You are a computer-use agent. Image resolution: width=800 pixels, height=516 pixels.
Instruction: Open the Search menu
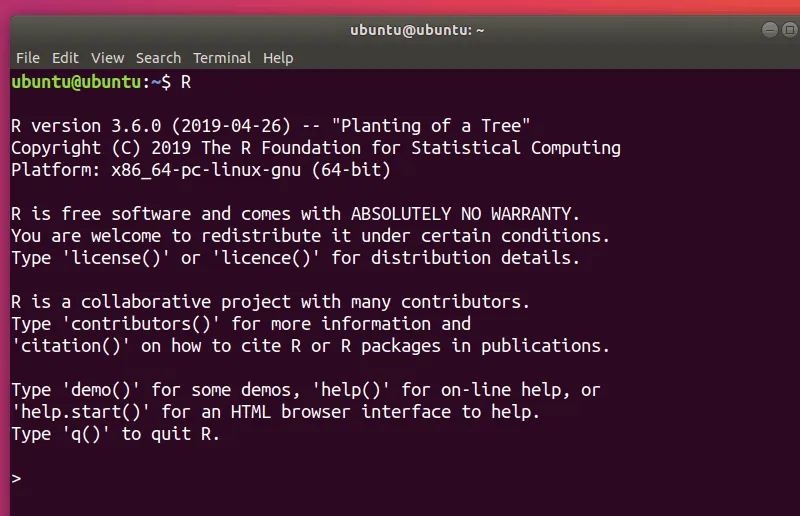point(158,58)
